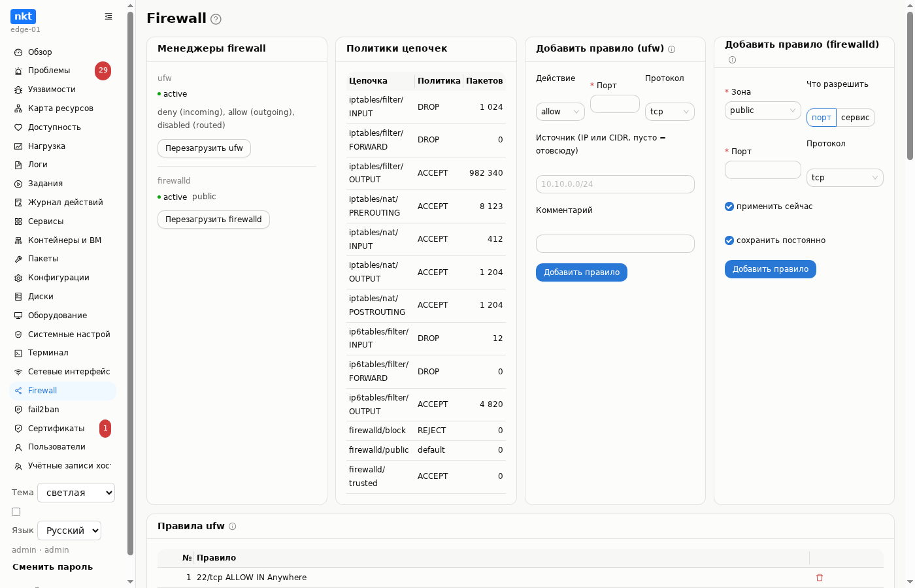Click Перезагрузить ufw button

(x=204, y=148)
